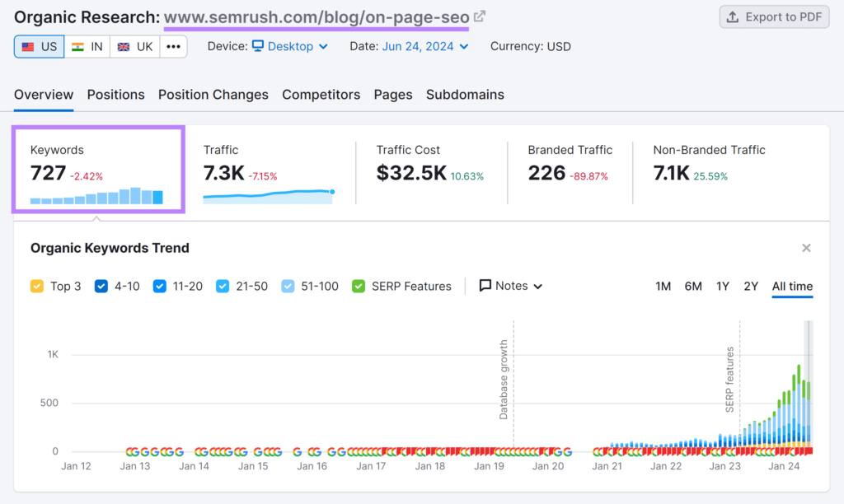The height and width of the screenshot is (504, 844).
Task: Click the Notes speech bubble icon
Action: (x=485, y=286)
